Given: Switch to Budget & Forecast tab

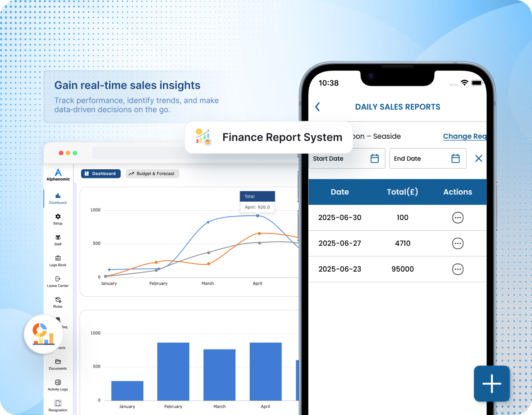Looking at the screenshot, I should (152, 173).
